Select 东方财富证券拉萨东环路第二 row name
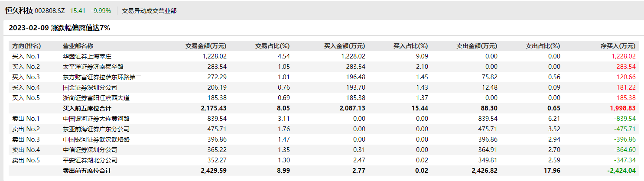 pyautogui.click(x=102, y=77)
